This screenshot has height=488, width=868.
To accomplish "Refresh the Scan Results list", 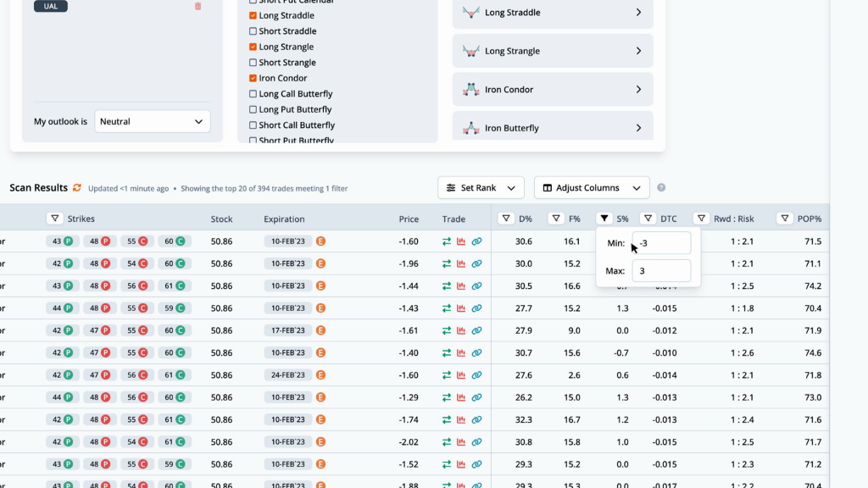I will [x=77, y=188].
